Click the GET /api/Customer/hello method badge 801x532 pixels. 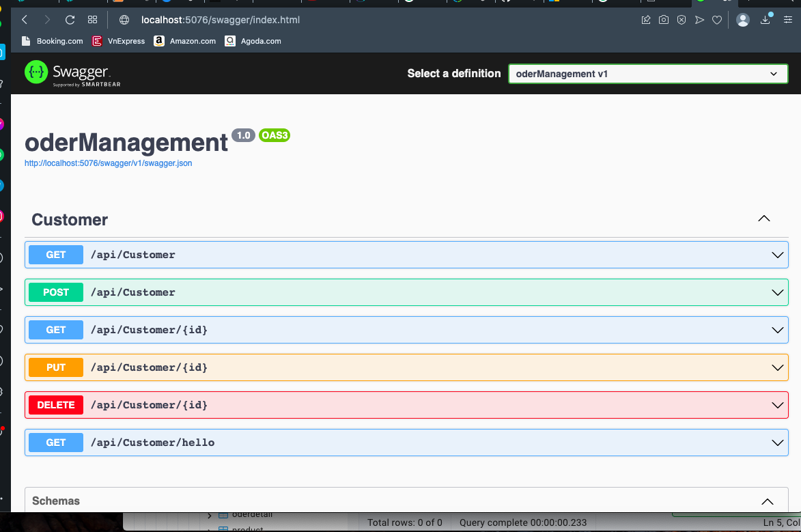[56, 443]
